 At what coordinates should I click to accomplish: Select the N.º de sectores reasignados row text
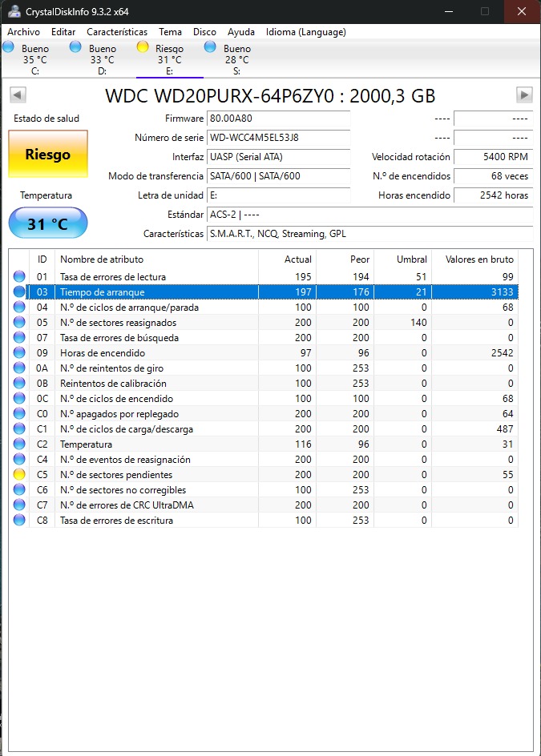119,323
